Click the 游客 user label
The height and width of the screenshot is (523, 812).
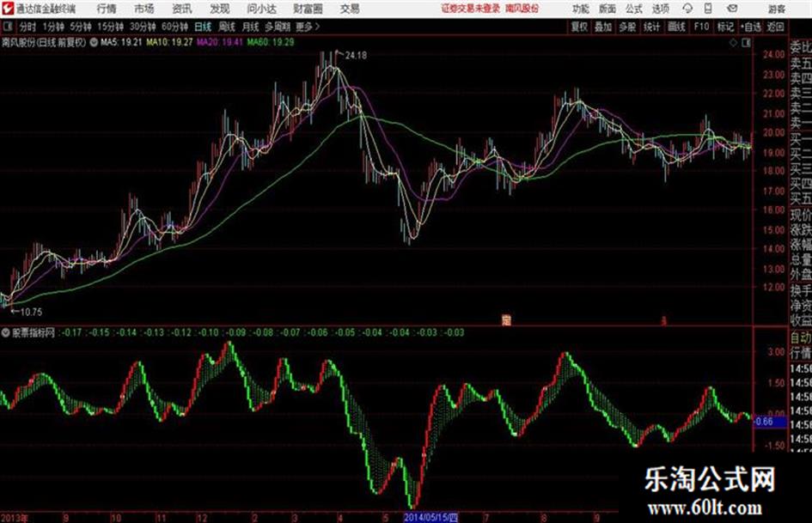tap(776, 9)
